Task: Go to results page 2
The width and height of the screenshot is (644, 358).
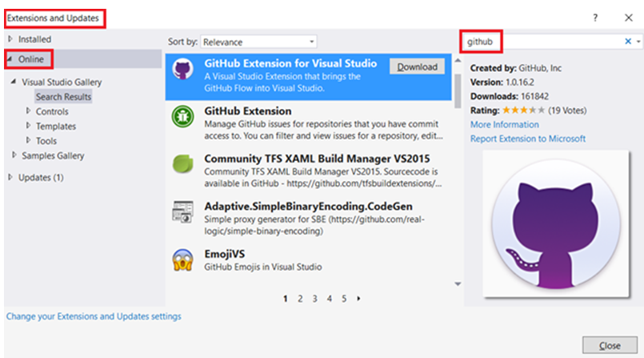Action: pyautogui.click(x=300, y=299)
